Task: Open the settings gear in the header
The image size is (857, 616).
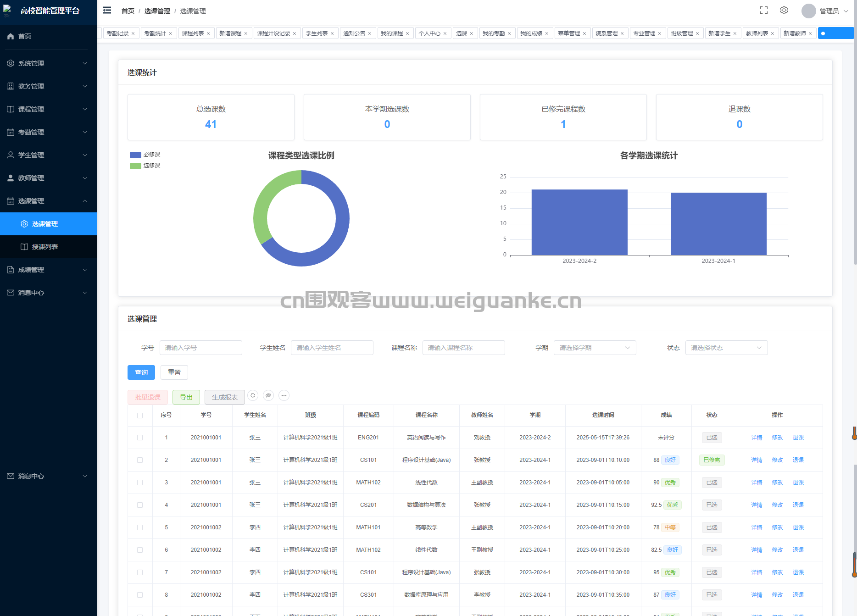Action: (x=784, y=11)
